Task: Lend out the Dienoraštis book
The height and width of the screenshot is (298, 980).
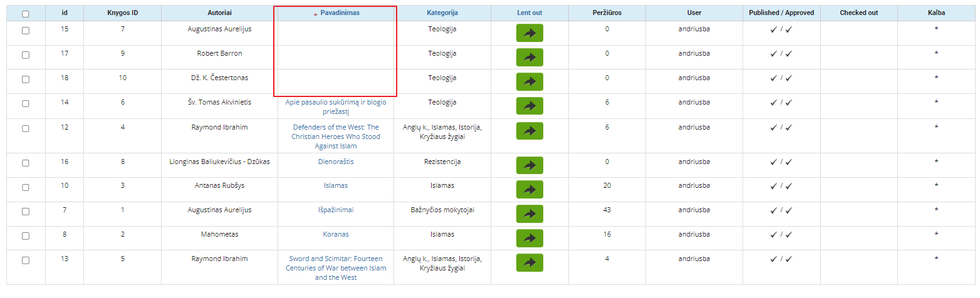Action: tap(529, 165)
